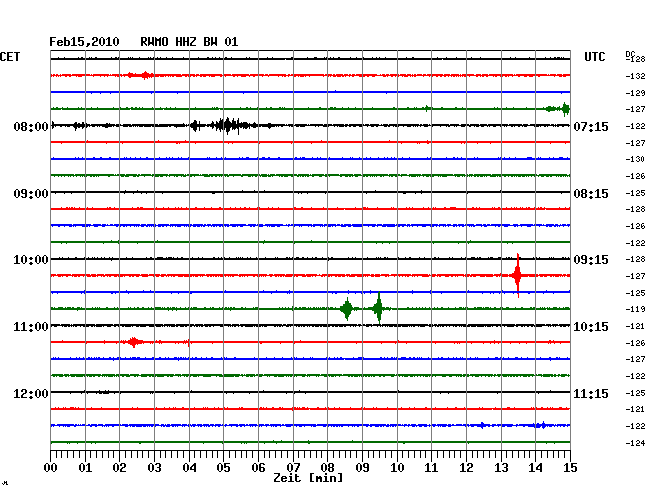Screen dimensions: 650x494
Task: Click the 06 minute axis label
Action: 258,468
